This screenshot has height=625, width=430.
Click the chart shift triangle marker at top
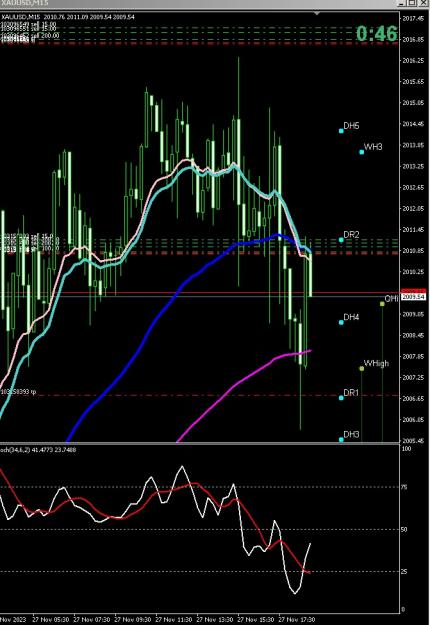coord(316,14)
